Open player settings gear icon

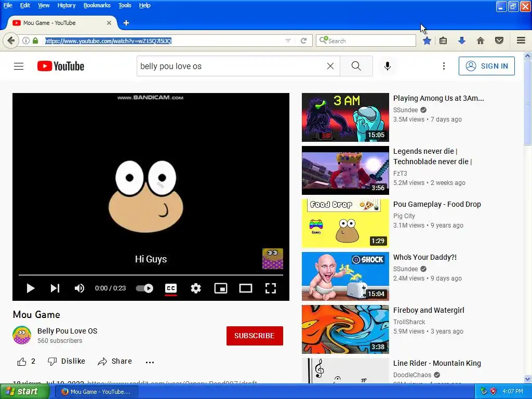(x=196, y=288)
